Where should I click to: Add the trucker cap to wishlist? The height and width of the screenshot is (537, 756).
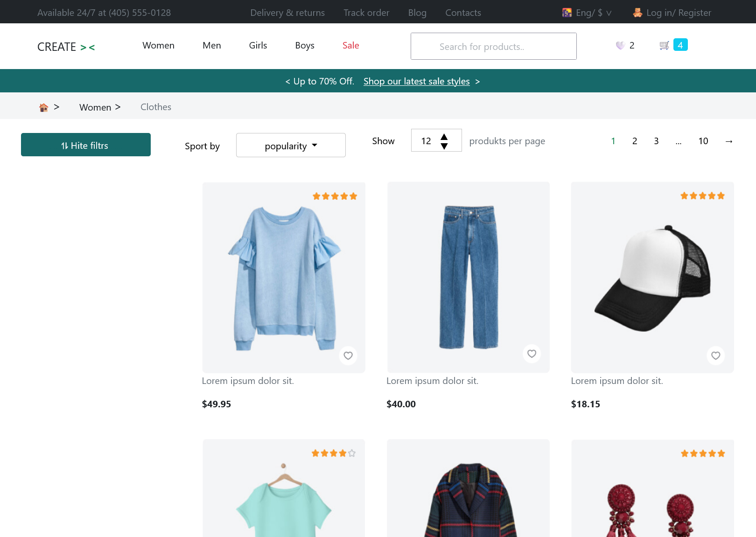[715, 356]
